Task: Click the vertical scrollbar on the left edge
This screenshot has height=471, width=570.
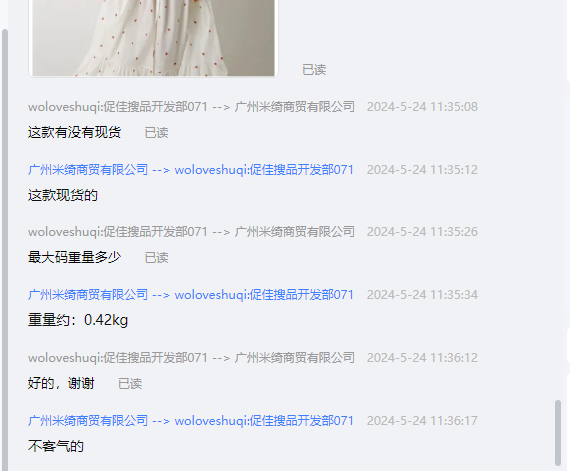Action: coord(5,250)
